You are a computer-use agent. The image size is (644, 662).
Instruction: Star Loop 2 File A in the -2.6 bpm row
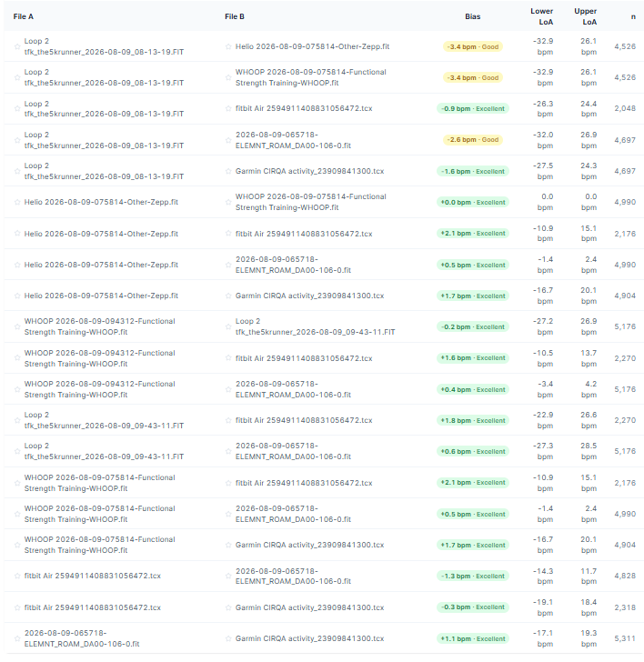(17, 140)
